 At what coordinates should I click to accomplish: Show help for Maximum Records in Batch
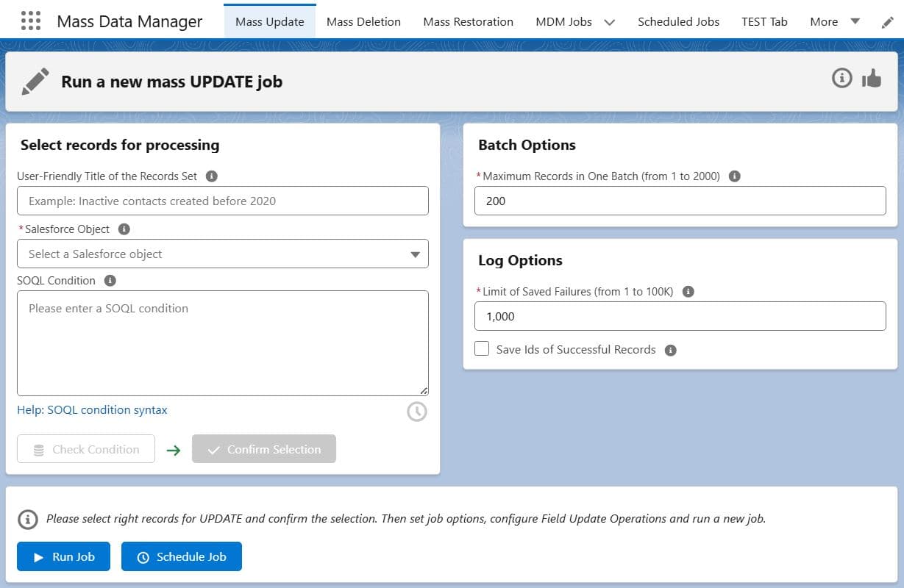click(x=734, y=176)
